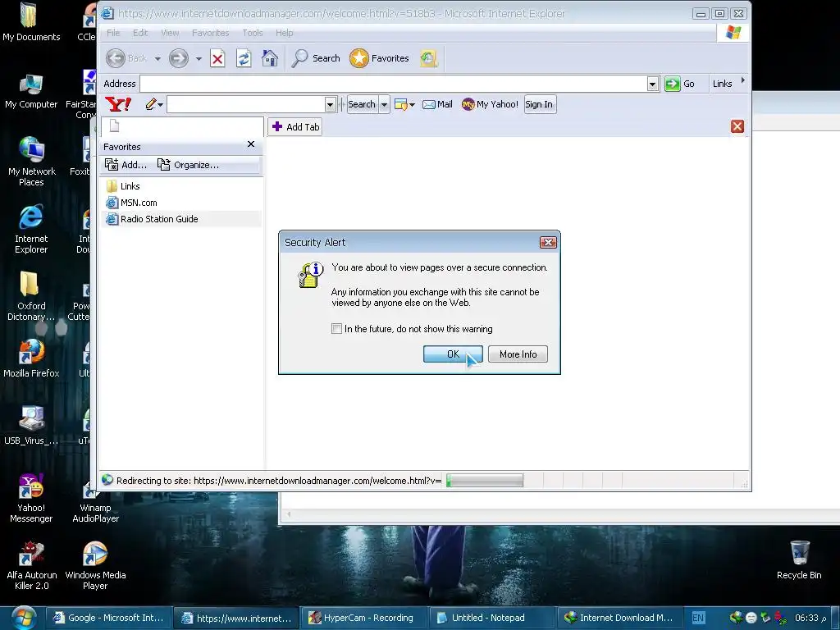The width and height of the screenshot is (840, 630).
Task: Switch to Untitled - Notepad taskbar item
Action: pyautogui.click(x=491, y=618)
